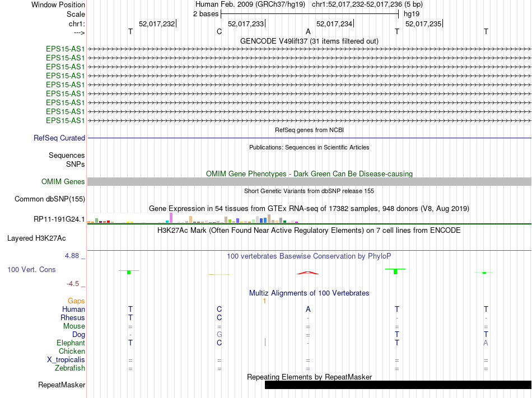The height and width of the screenshot is (398, 532).
Task: Click the gray OMIM Genes bar
Action: click(309, 182)
